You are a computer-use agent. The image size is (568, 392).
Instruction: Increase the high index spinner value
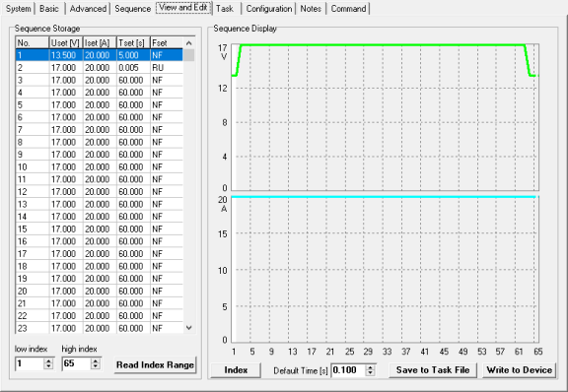[96, 360]
